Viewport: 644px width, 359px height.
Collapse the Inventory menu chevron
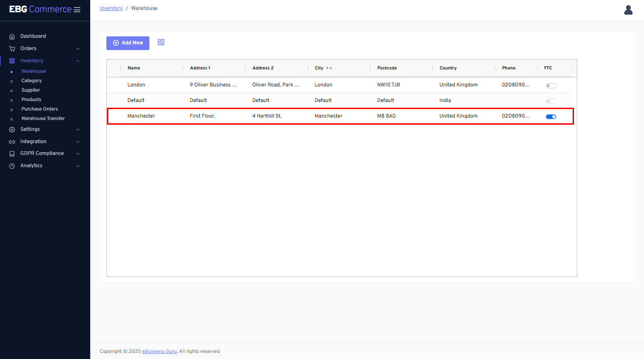click(x=78, y=61)
